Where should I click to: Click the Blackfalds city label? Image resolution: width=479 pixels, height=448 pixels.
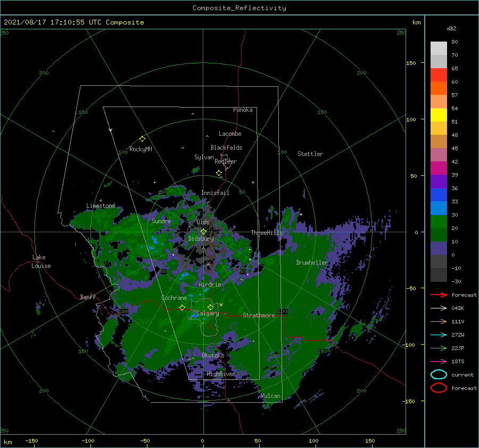click(x=226, y=148)
